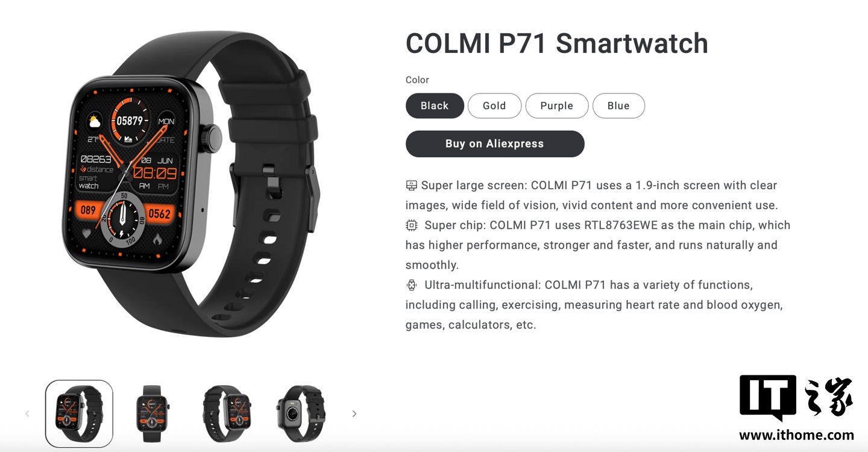868x452 pixels.
Task: Click the chip icon beside Super chip
Action: [411, 225]
